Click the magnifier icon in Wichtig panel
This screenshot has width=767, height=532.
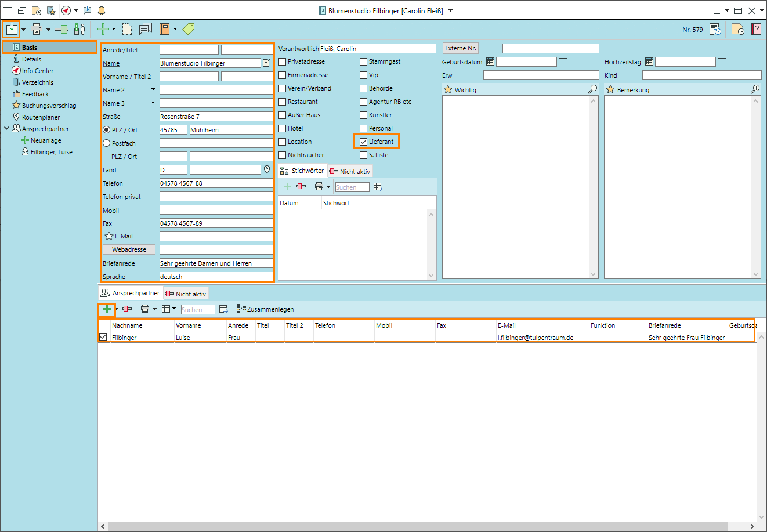coord(592,89)
